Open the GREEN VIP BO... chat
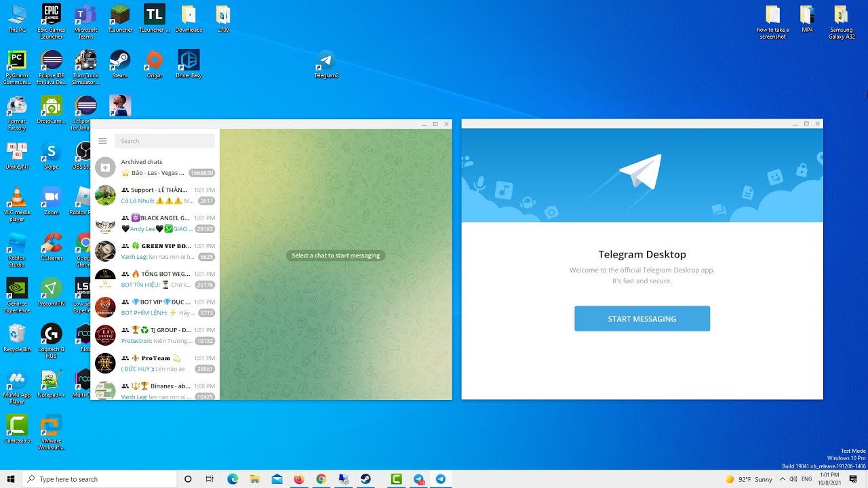The image size is (868, 488). (155, 251)
